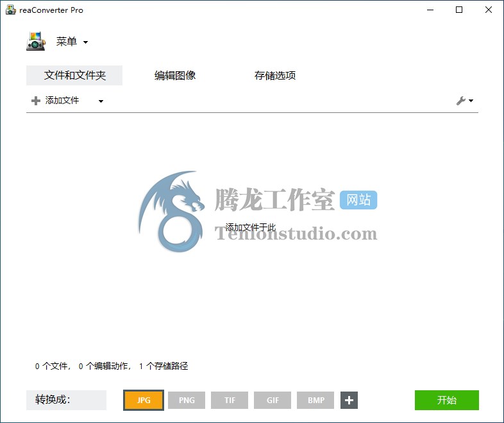The height and width of the screenshot is (423, 504).
Task: Select GIF as output format
Action: point(273,400)
